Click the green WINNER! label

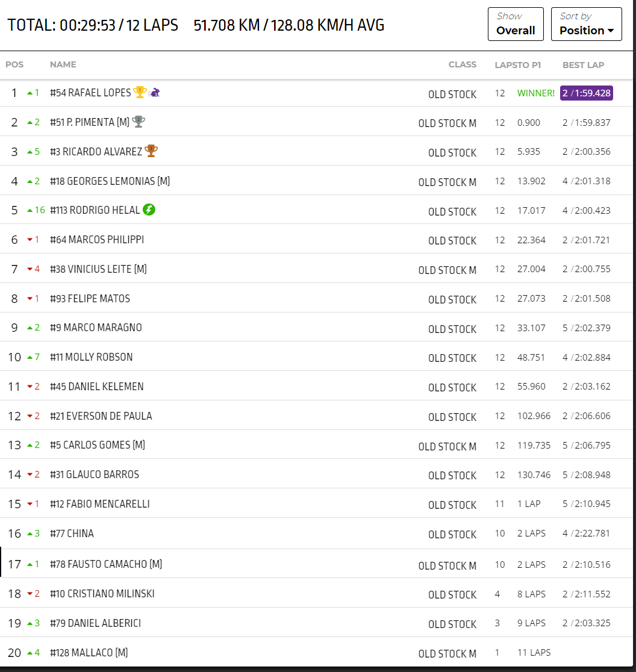point(535,93)
